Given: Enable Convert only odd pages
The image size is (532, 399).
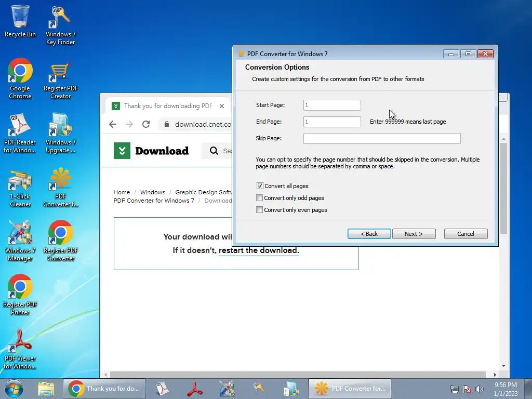Looking at the screenshot, I should [x=260, y=198].
